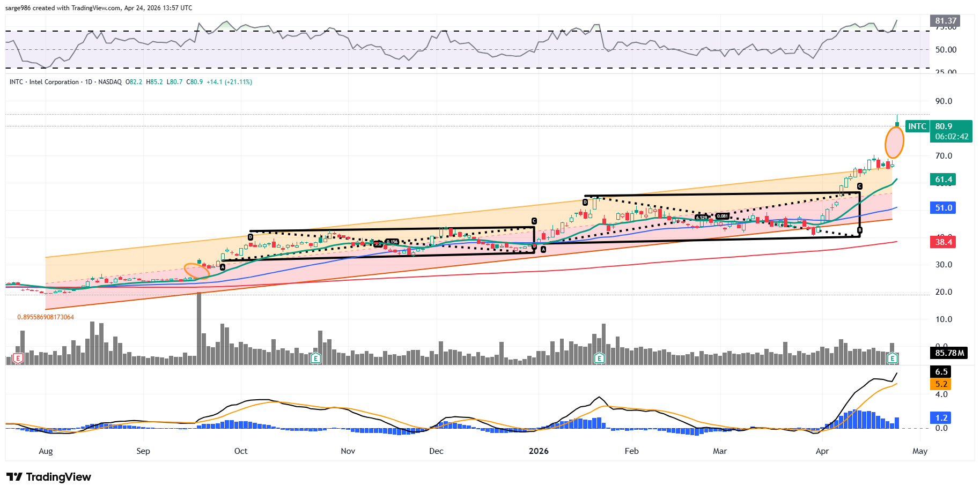Click the orange 5.2 MACD signal label
Image resolution: width=980 pixels, height=493 pixels.
tap(941, 384)
